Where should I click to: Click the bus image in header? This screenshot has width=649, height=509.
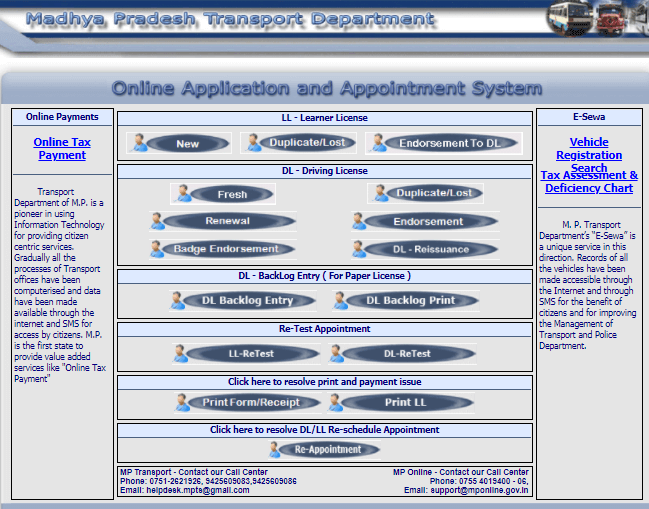pyautogui.click(x=570, y=18)
